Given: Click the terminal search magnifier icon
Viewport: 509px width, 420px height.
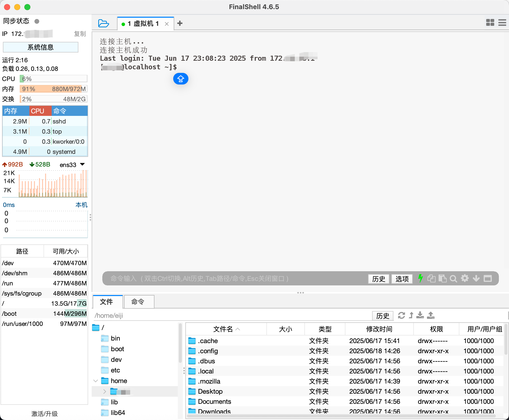Looking at the screenshot, I should pyautogui.click(x=453, y=279).
